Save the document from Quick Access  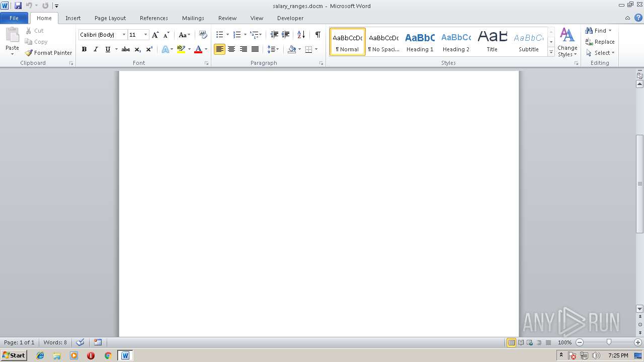(18, 6)
